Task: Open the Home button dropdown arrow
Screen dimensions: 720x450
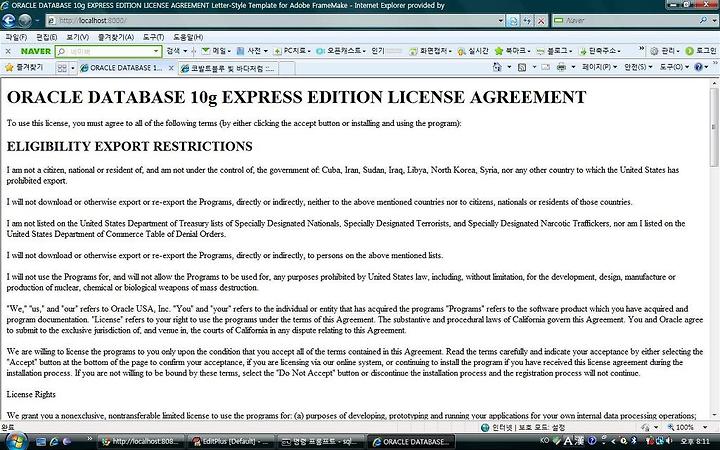Action: [509, 67]
